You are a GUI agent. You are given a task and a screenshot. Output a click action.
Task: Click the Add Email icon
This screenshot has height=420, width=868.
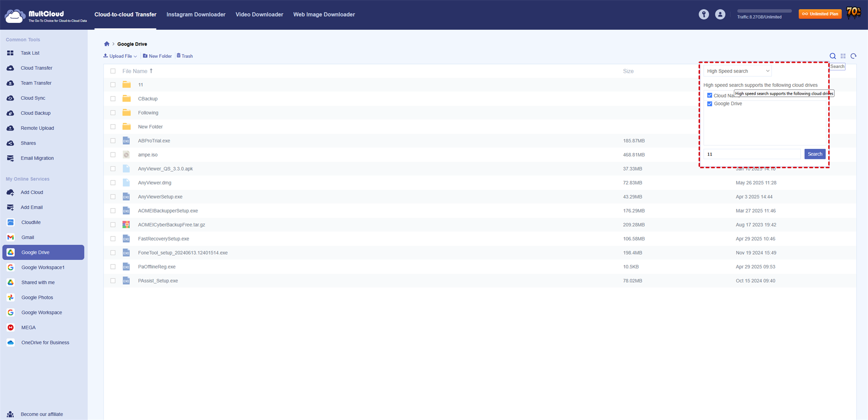(x=10, y=207)
